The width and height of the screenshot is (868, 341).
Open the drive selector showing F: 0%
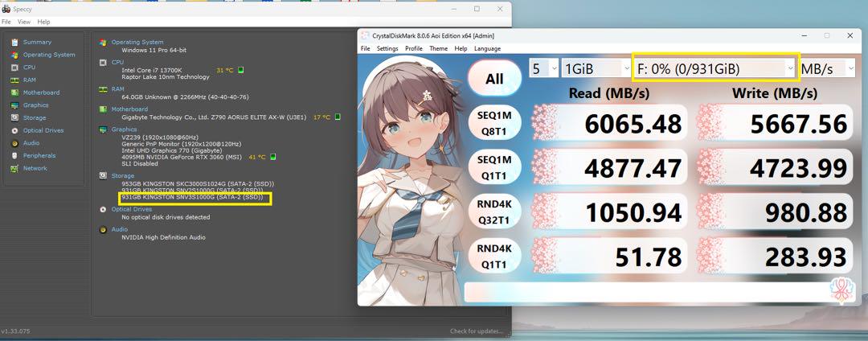(x=716, y=68)
